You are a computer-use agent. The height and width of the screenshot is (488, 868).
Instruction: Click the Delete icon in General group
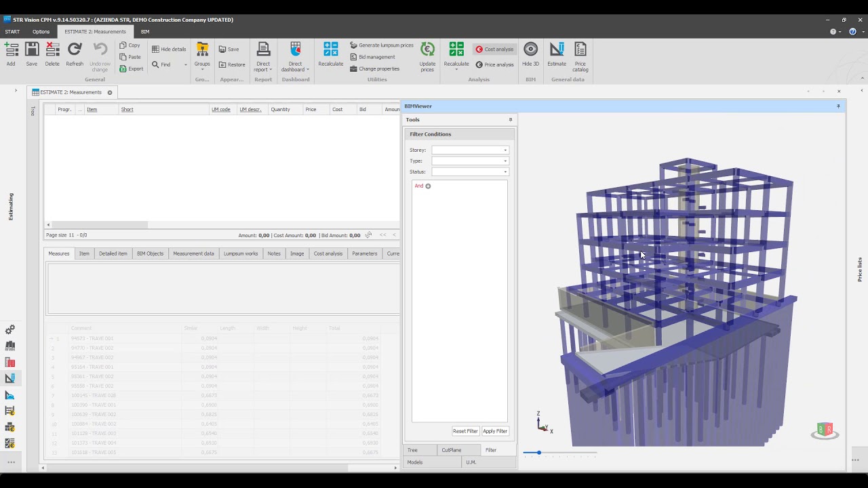click(x=52, y=49)
